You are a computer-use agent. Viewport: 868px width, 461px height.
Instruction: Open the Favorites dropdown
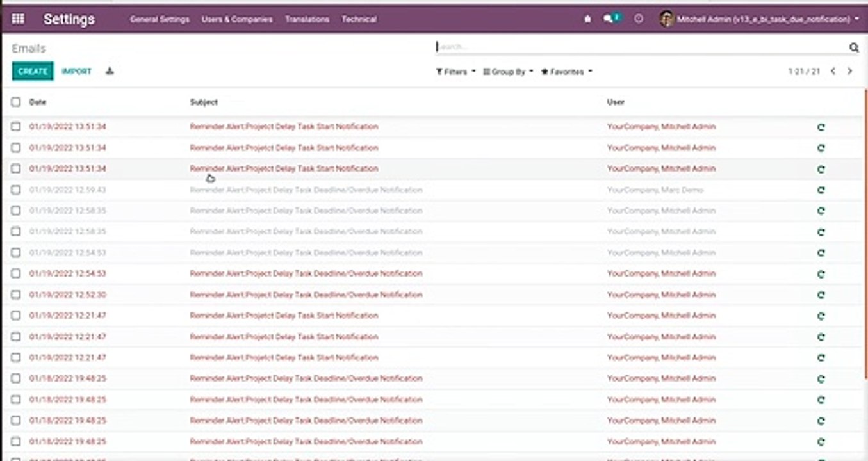pos(566,72)
